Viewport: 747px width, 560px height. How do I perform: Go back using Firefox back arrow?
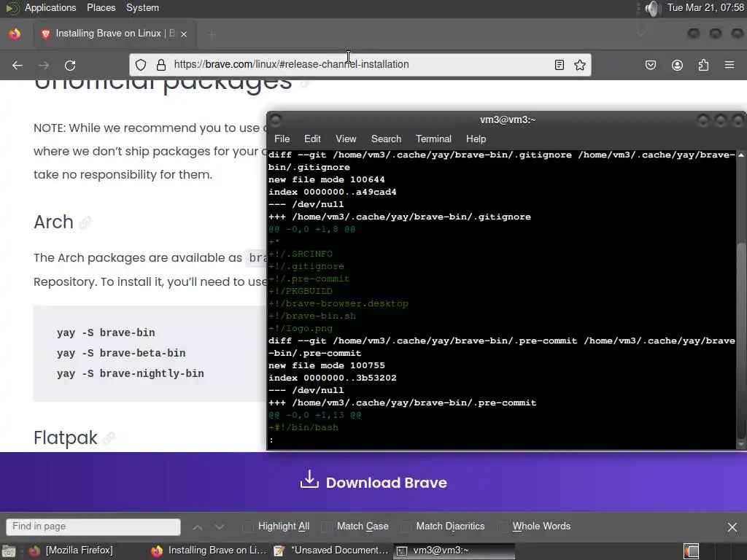tap(18, 65)
